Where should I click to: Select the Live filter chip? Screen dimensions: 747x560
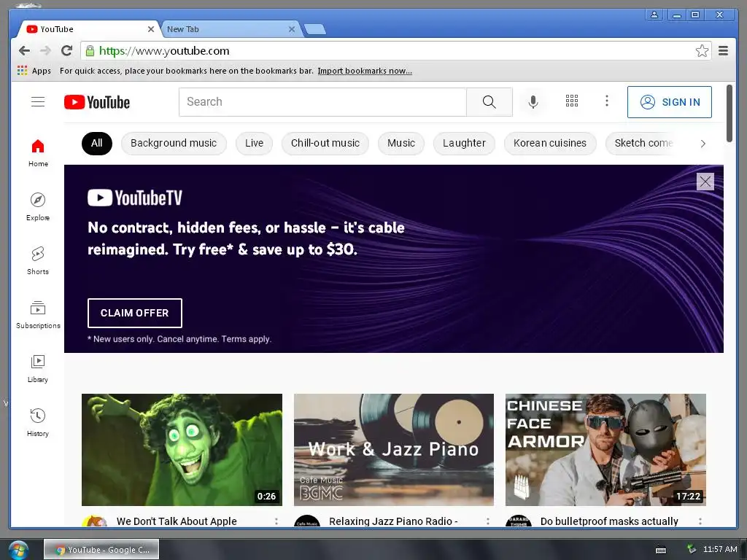[x=254, y=144]
